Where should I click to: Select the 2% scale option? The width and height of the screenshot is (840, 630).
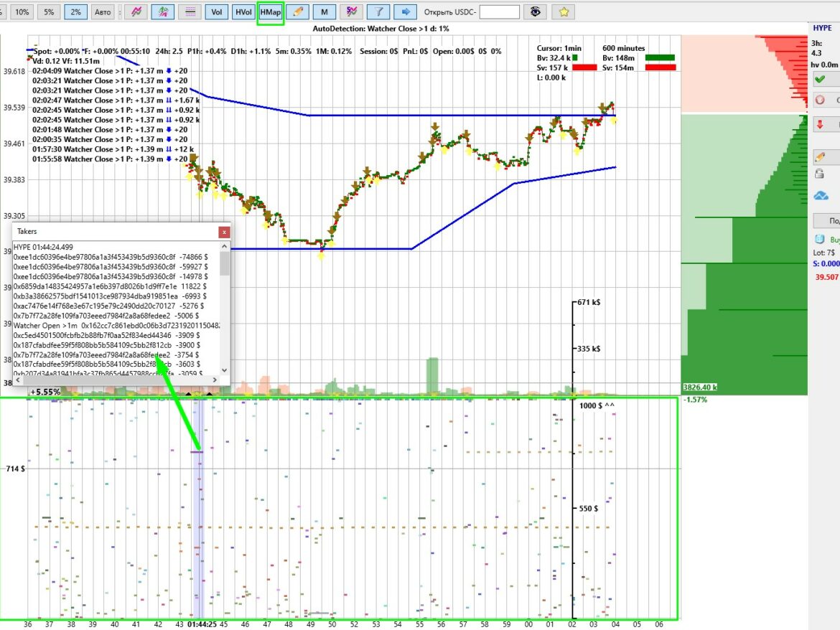tap(75, 12)
